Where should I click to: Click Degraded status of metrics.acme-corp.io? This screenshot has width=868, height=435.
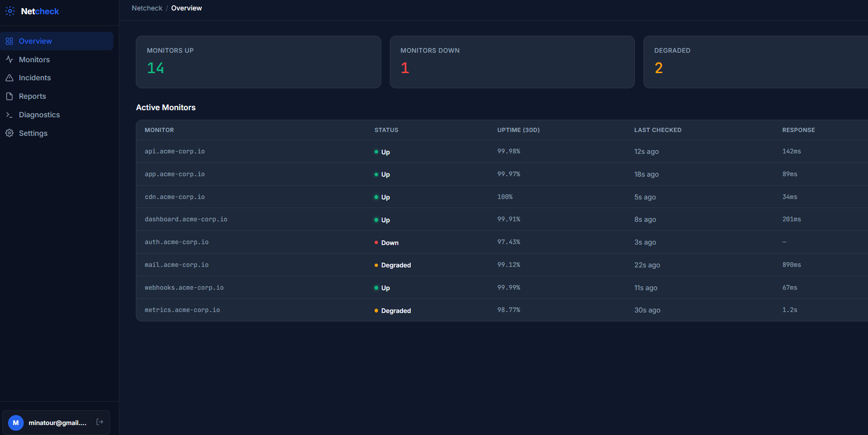pyautogui.click(x=393, y=311)
